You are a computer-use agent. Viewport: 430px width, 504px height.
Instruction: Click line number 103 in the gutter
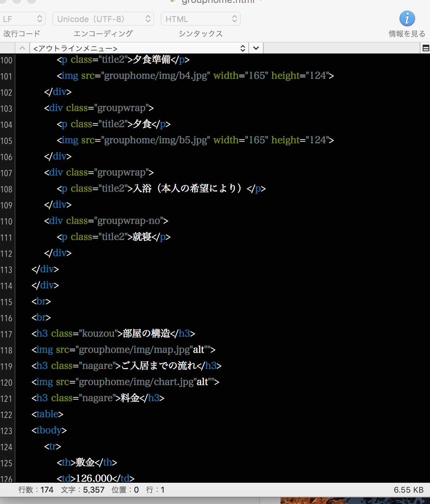7,108
